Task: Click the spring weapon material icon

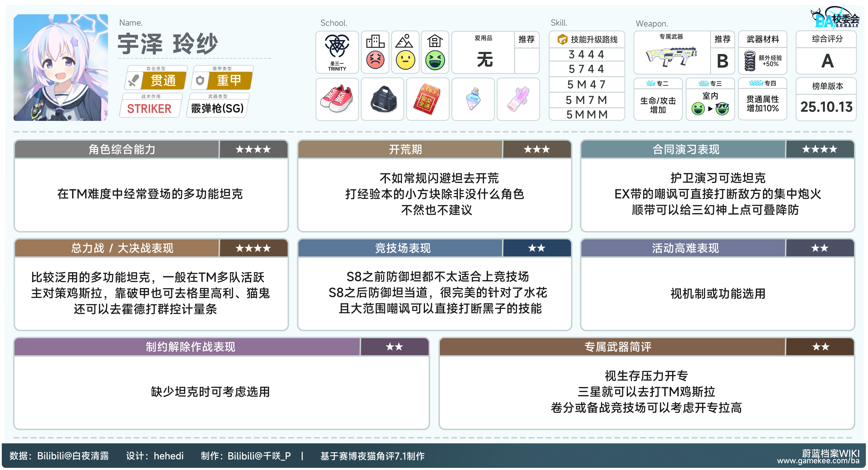Action: pos(750,61)
